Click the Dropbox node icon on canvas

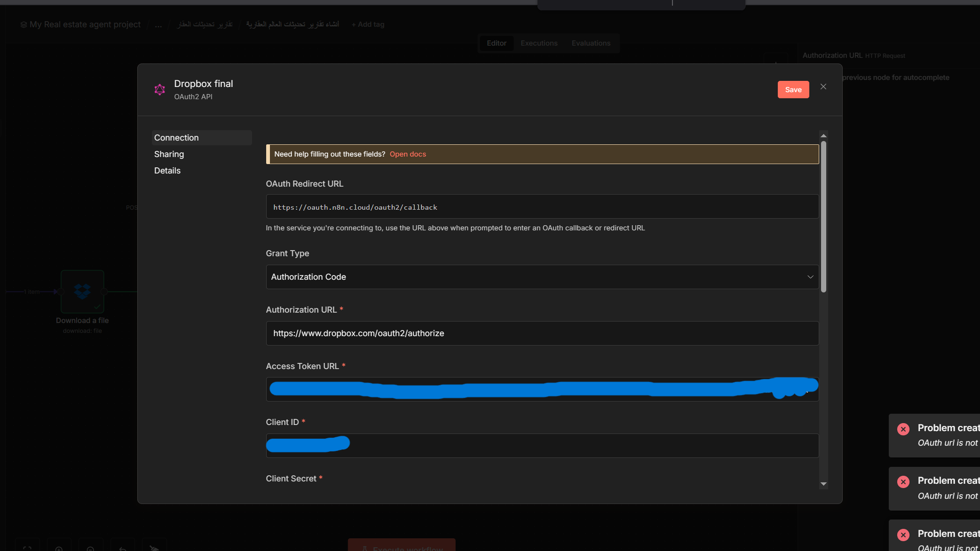tap(82, 291)
